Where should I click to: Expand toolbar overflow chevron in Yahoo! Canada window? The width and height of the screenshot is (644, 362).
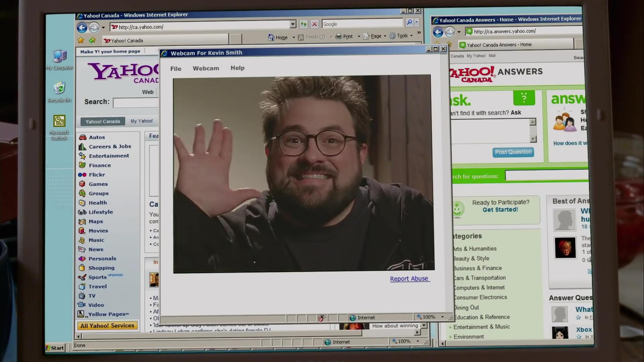point(419,33)
